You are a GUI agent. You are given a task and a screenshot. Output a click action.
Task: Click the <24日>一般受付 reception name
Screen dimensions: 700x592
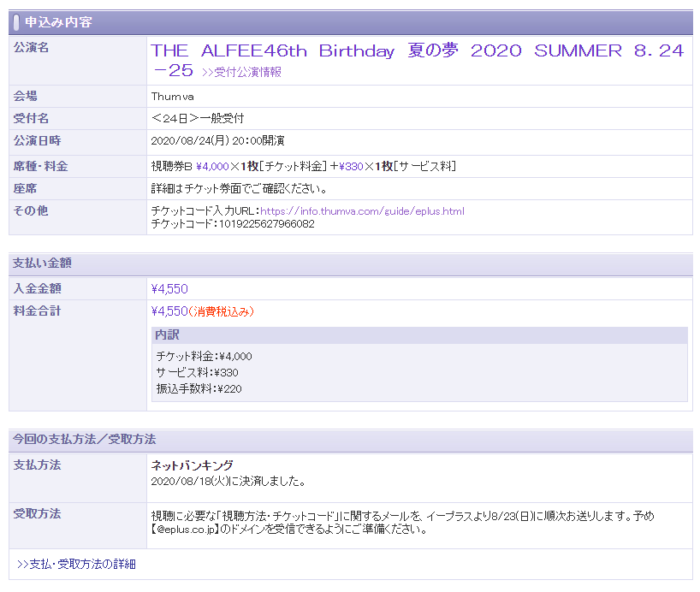pyautogui.click(x=197, y=118)
